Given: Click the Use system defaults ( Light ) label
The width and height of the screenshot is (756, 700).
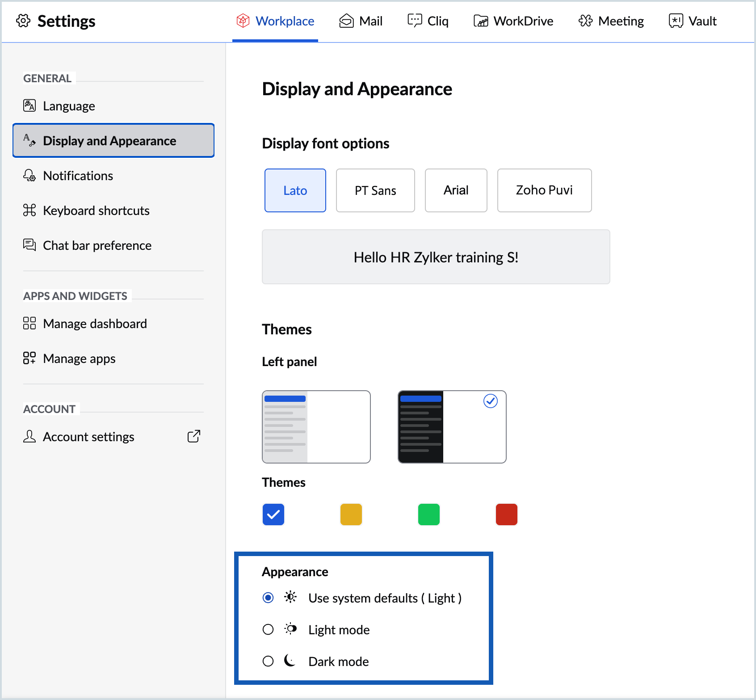Looking at the screenshot, I should [x=385, y=598].
